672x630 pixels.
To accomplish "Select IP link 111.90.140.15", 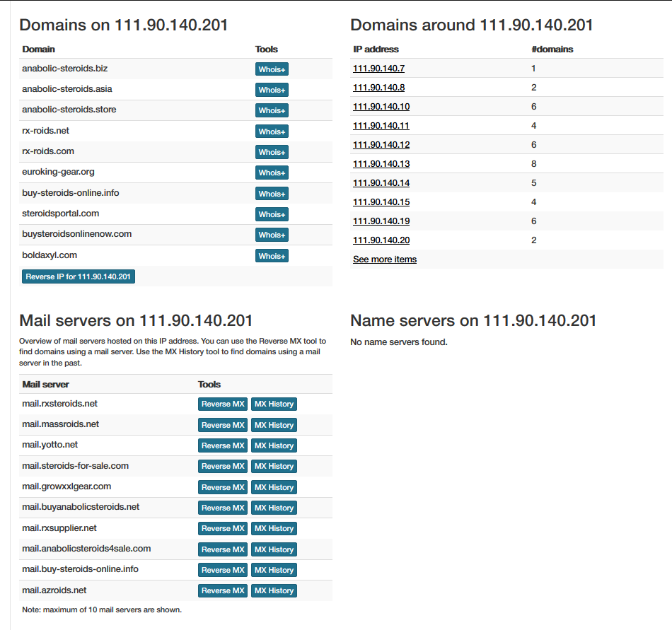I will click(x=381, y=202).
